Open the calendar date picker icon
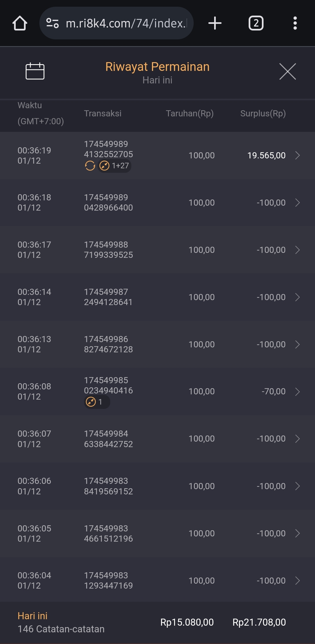The image size is (315, 644). tap(35, 71)
